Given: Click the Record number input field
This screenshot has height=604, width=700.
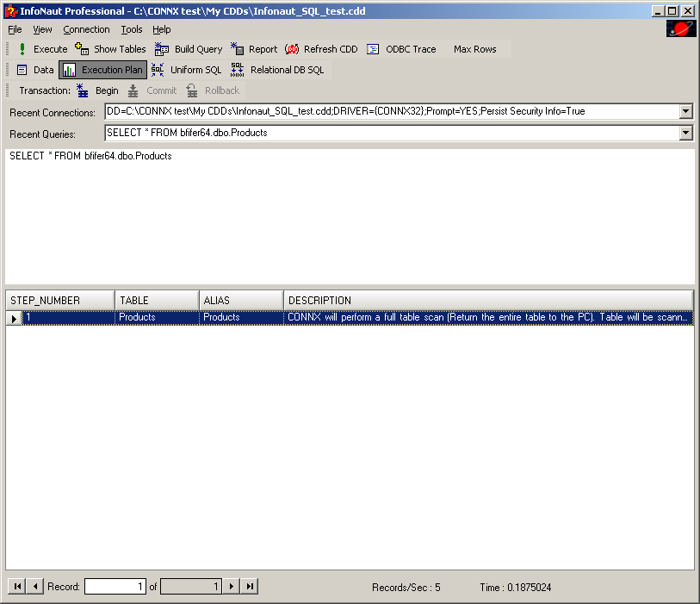Looking at the screenshot, I should [x=115, y=587].
